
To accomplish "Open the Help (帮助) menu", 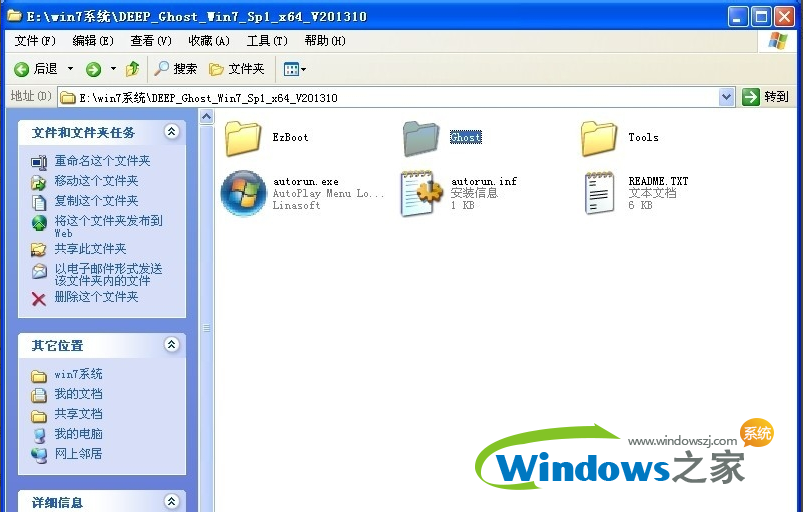I will [x=325, y=40].
